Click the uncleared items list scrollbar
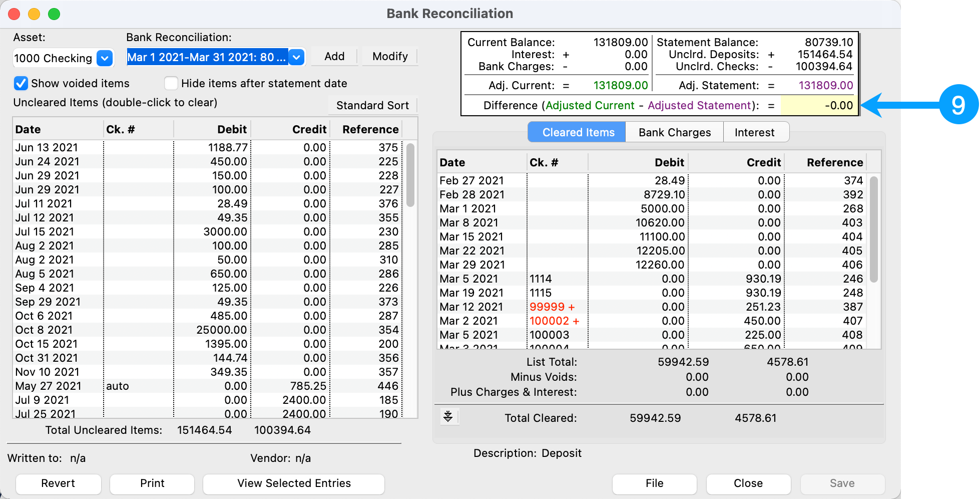The height and width of the screenshot is (499, 980). [x=410, y=175]
